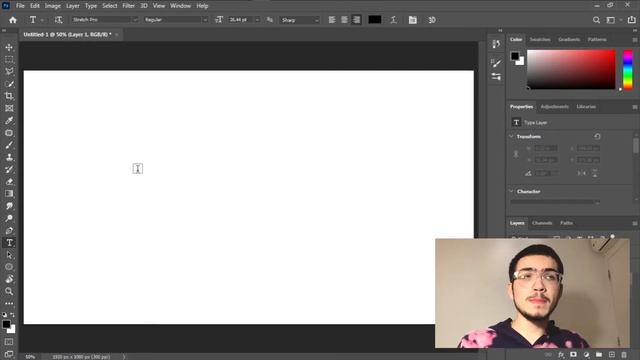Right align text
Viewport: 640px width, 360px height.
point(356,20)
